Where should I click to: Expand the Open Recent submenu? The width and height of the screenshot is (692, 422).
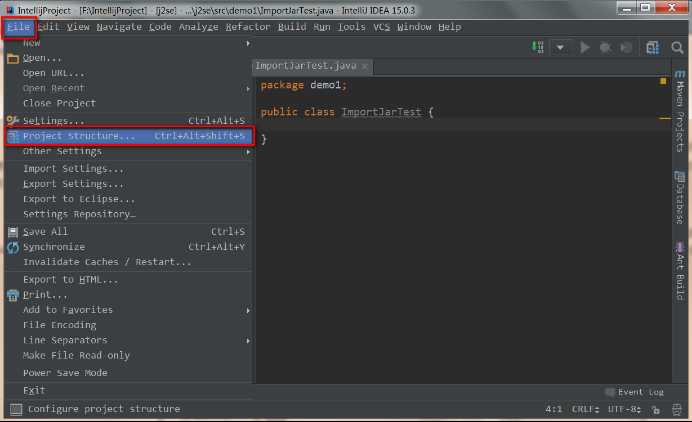tap(129, 88)
